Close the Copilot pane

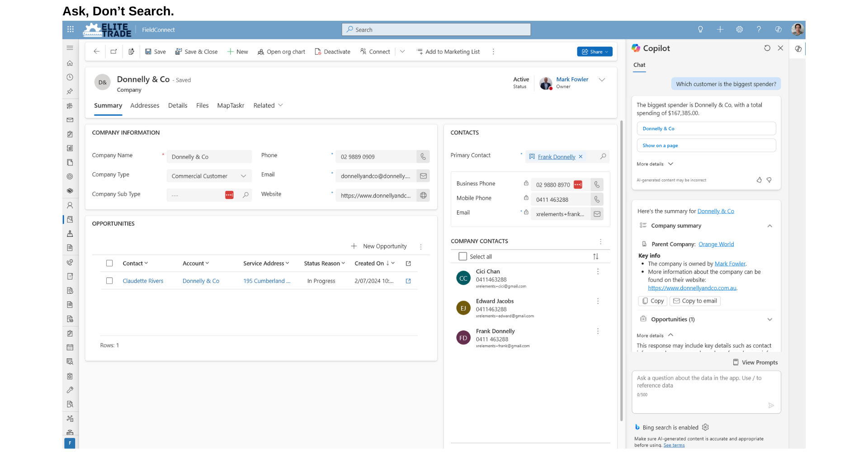pyautogui.click(x=780, y=48)
